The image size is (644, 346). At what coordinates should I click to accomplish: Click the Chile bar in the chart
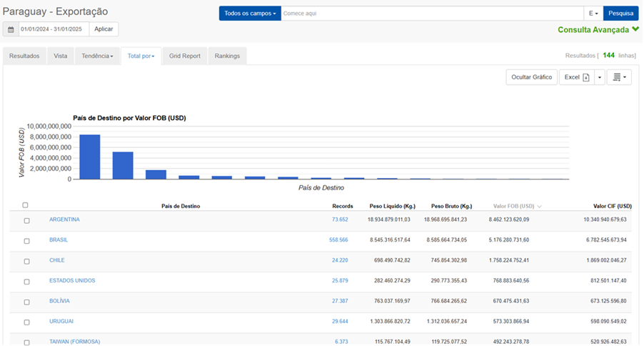156,174
